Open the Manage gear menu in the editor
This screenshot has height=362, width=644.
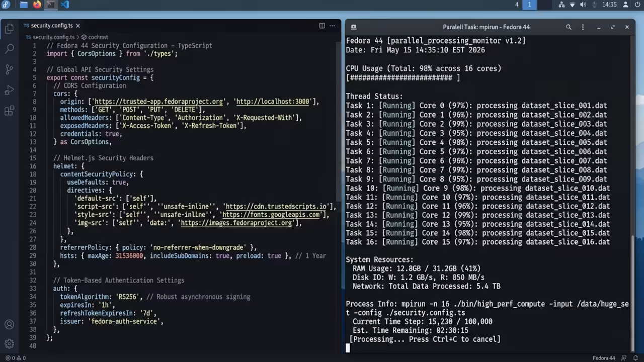point(9,344)
